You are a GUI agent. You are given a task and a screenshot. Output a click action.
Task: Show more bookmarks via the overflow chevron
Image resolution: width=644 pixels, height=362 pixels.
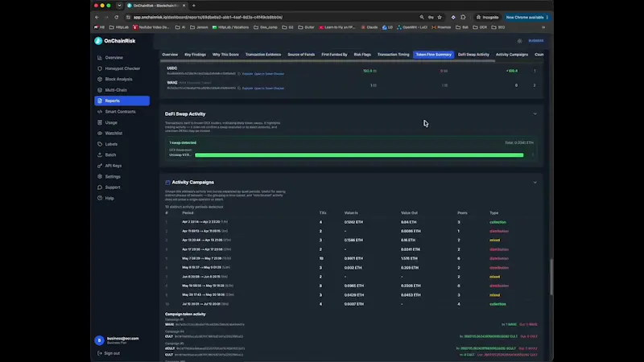click(543, 27)
